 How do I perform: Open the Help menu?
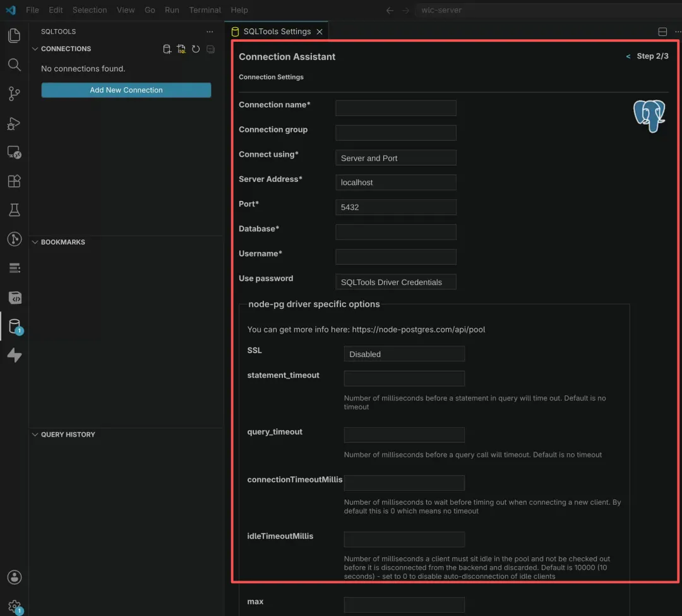[x=239, y=10]
